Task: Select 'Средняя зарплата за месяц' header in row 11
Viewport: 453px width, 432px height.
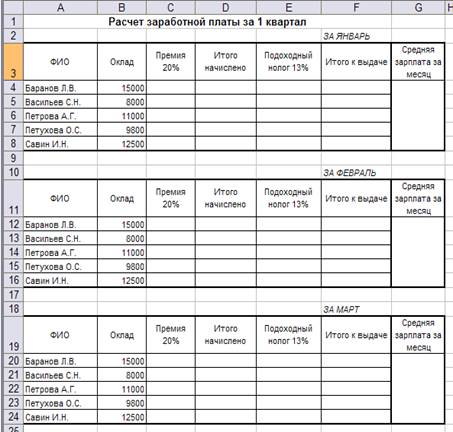Action: pyautogui.click(x=418, y=198)
